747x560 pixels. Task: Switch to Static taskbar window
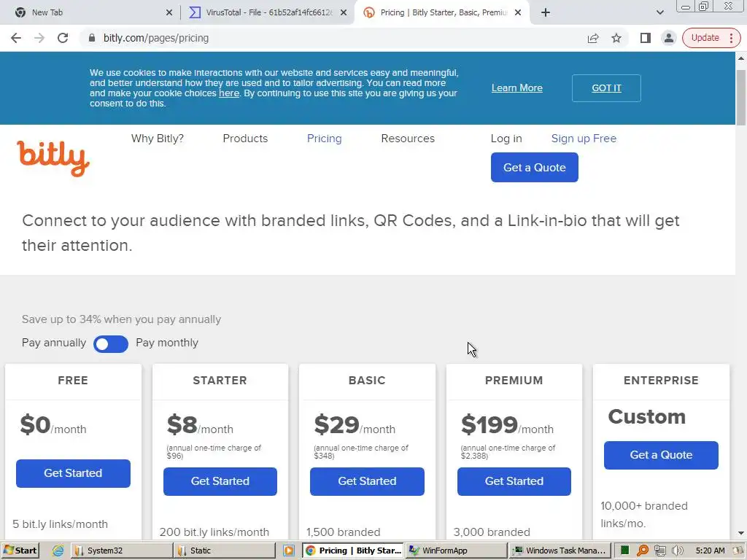tap(225, 551)
